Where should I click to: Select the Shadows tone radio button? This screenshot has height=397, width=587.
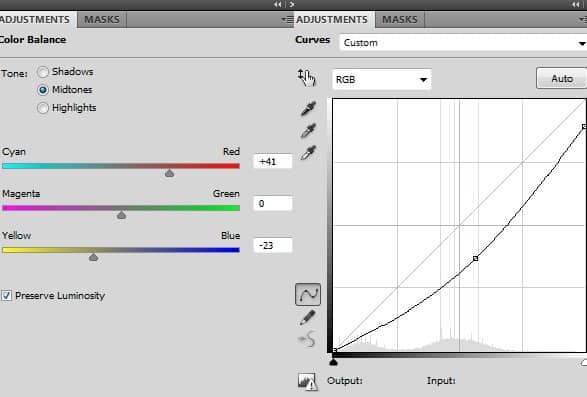(43, 72)
